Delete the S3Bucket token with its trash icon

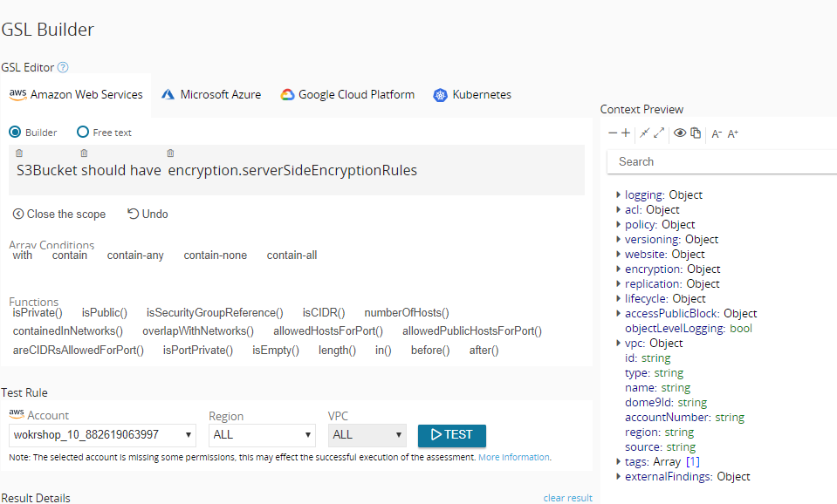click(x=19, y=153)
